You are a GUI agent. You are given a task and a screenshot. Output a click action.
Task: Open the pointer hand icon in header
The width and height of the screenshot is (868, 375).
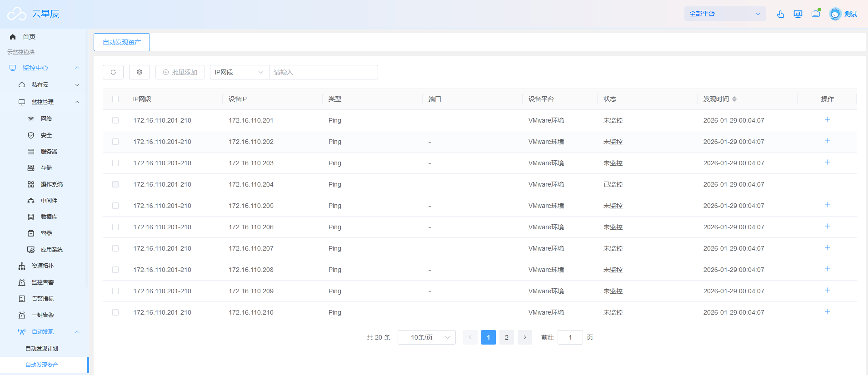pyautogui.click(x=780, y=14)
